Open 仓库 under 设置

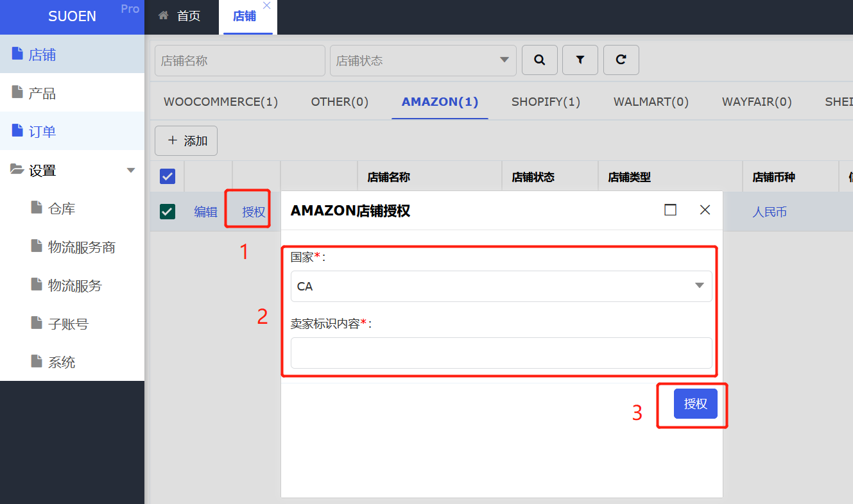pyautogui.click(x=72, y=208)
